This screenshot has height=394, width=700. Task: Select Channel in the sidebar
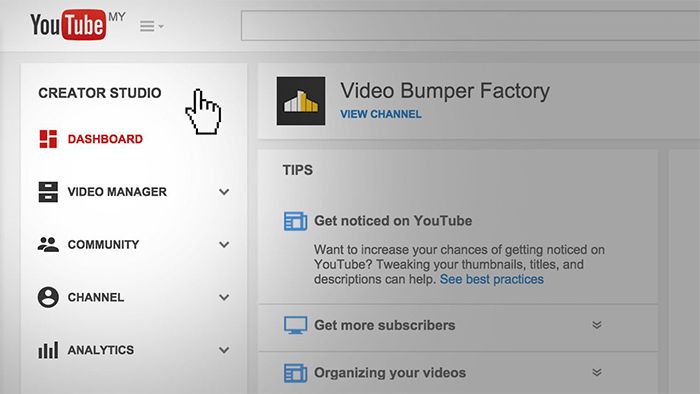point(96,297)
